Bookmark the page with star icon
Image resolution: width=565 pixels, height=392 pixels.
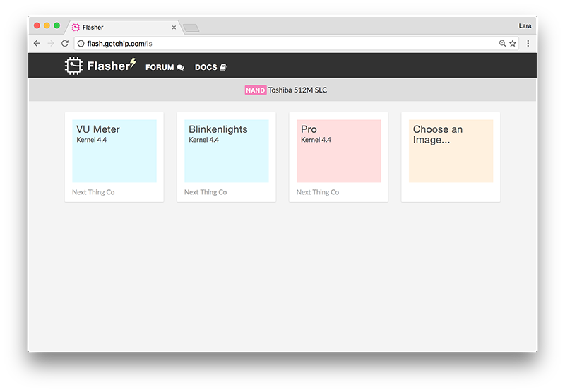[513, 44]
